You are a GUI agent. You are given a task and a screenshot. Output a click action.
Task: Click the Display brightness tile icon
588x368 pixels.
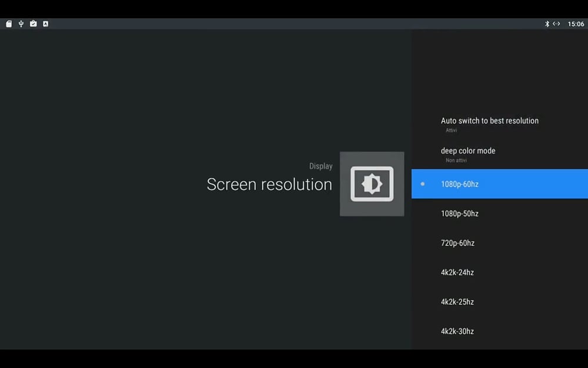coord(372,184)
